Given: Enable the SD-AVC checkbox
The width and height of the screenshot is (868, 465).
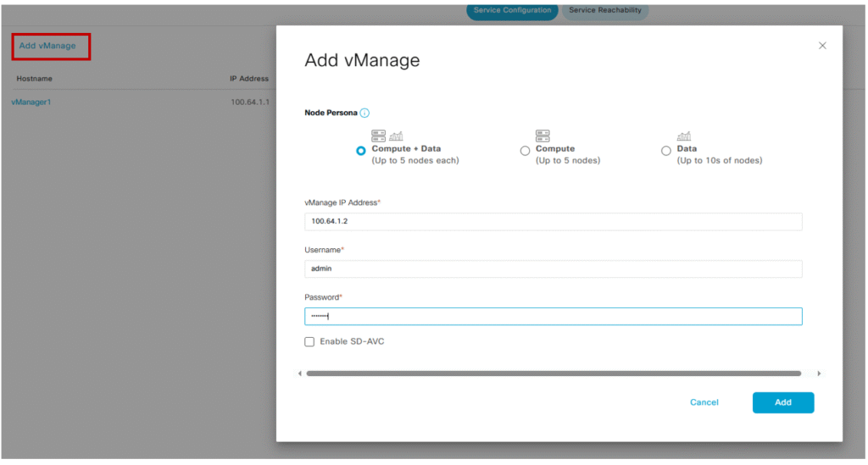Looking at the screenshot, I should pyautogui.click(x=309, y=341).
